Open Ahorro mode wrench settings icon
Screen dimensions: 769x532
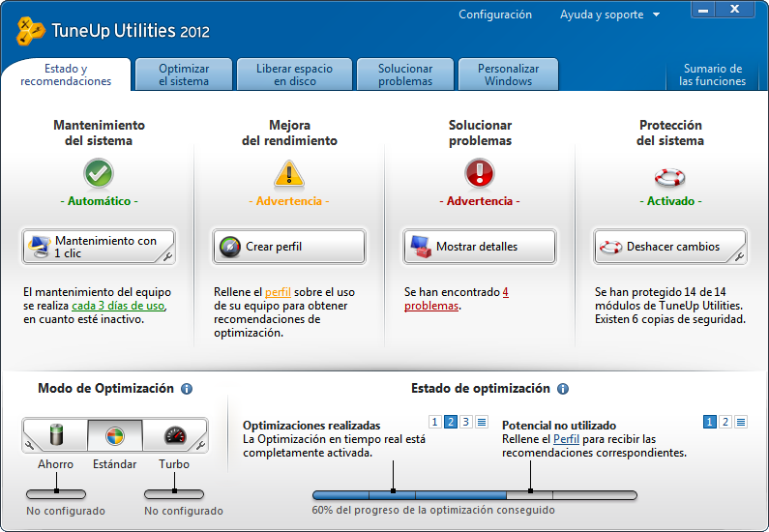coord(29,445)
